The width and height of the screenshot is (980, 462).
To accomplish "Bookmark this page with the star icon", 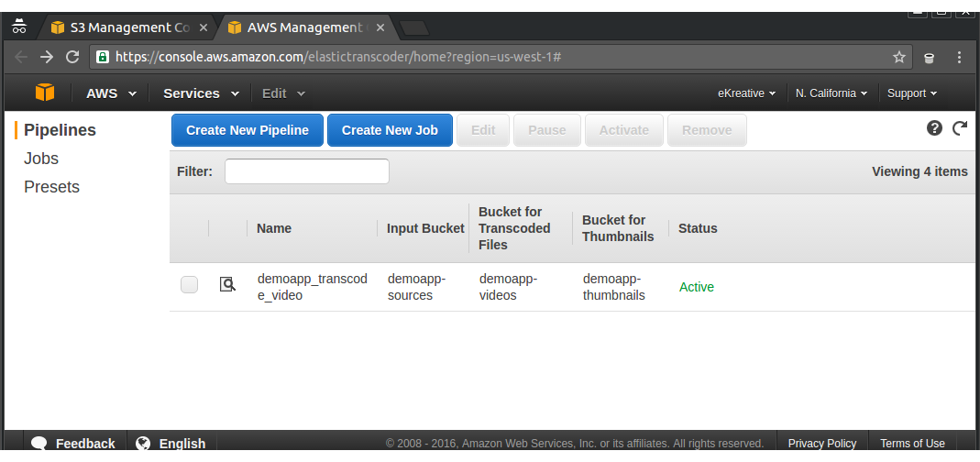I will click(x=899, y=57).
